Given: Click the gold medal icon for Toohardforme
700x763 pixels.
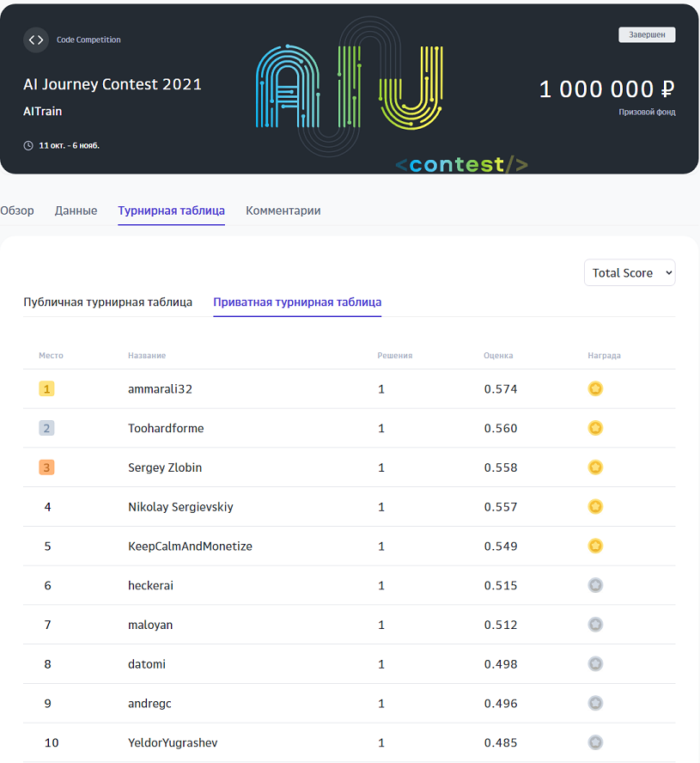Looking at the screenshot, I should [595, 428].
